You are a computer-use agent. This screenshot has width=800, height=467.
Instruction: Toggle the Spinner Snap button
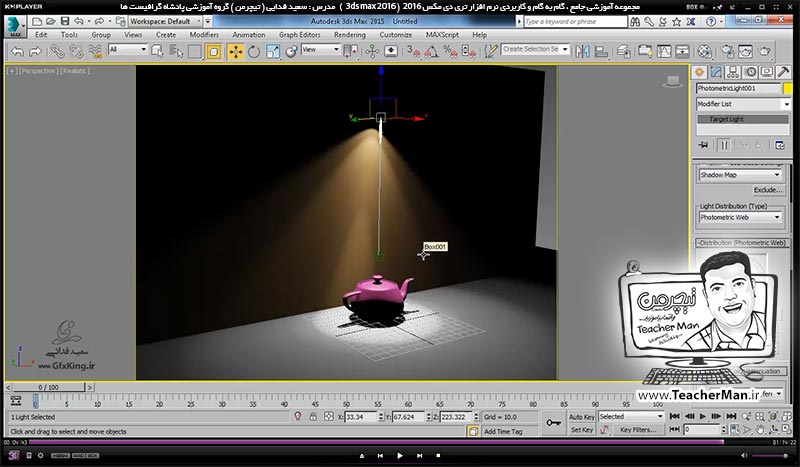(468, 51)
